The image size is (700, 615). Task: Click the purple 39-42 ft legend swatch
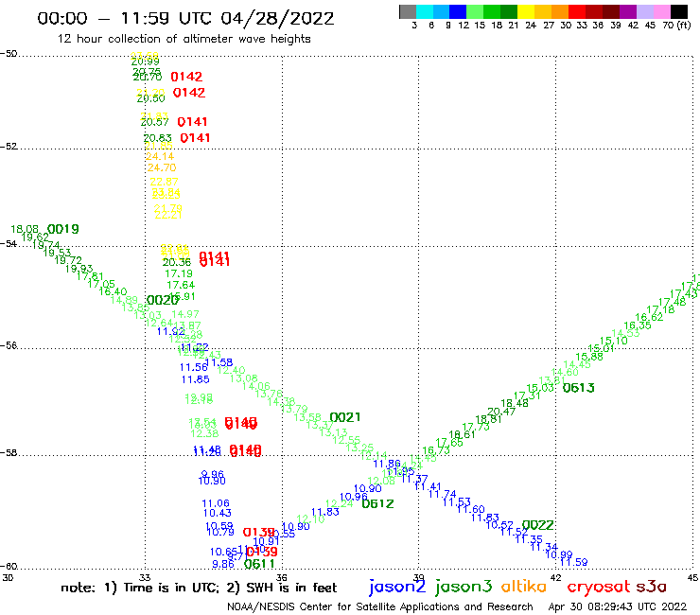(628, 11)
